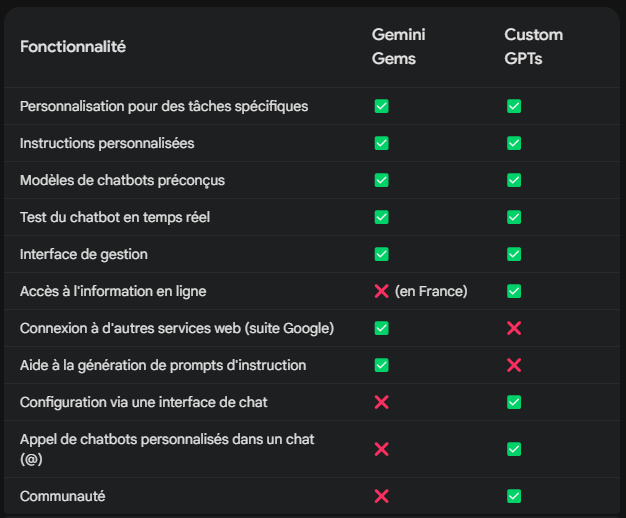Image resolution: width=626 pixels, height=518 pixels.
Task: Click the (en France) note text
Action: [431, 291]
